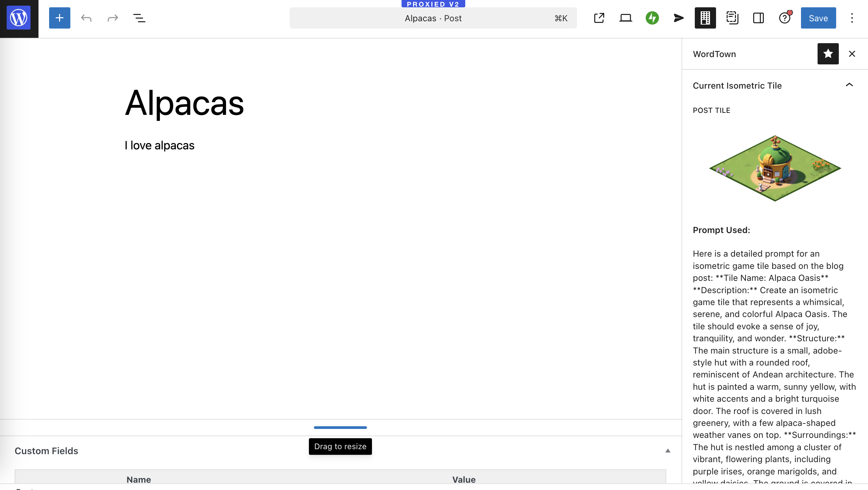Screen dimensions: 868x490
Task: Open the Alpacas · Post command palette
Action: pos(433,18)
